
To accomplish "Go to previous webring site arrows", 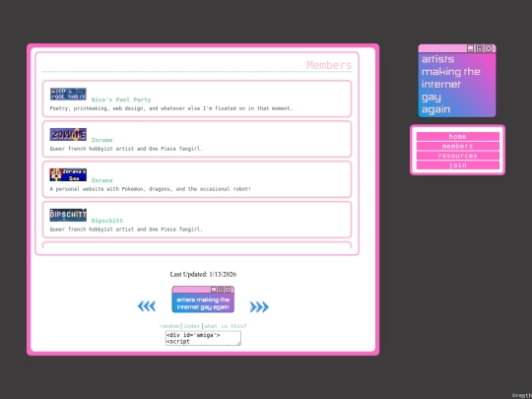I will tap(147, 306).
